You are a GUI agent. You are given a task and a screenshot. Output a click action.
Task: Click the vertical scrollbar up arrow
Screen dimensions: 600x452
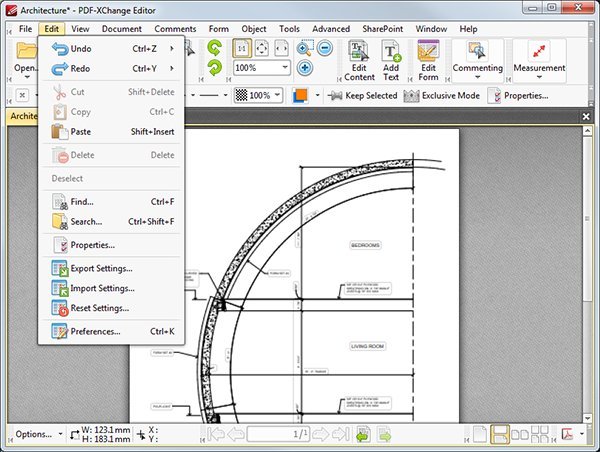coord(587,131)
